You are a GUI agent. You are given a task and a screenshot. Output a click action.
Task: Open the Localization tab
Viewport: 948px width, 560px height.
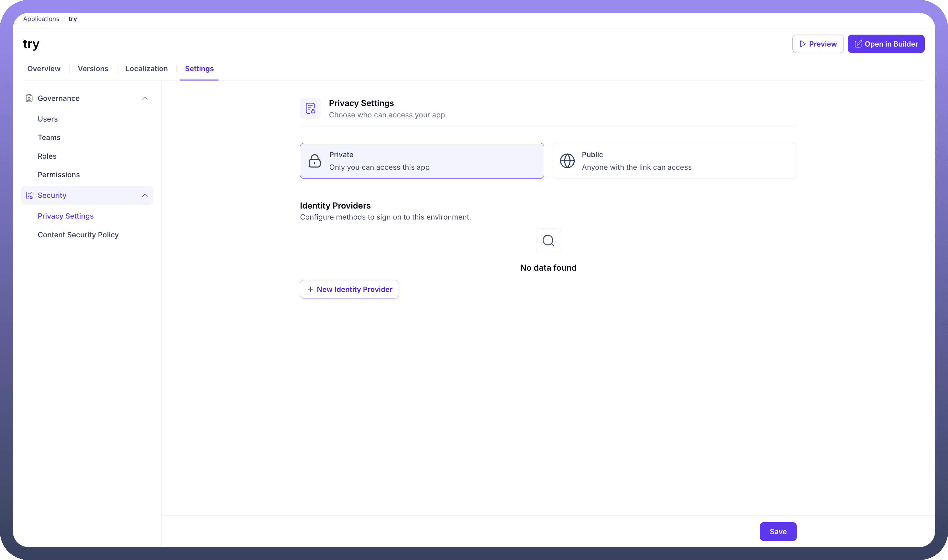click(147, 69)
